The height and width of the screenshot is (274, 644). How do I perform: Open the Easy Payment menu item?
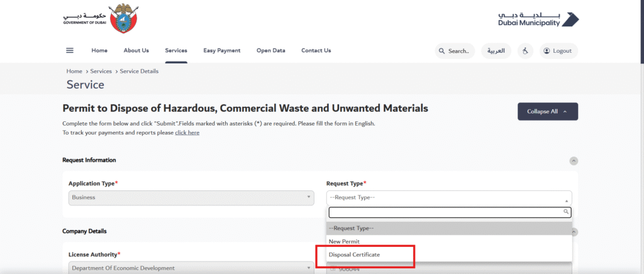pyautogui.click(x=221, y=51)
